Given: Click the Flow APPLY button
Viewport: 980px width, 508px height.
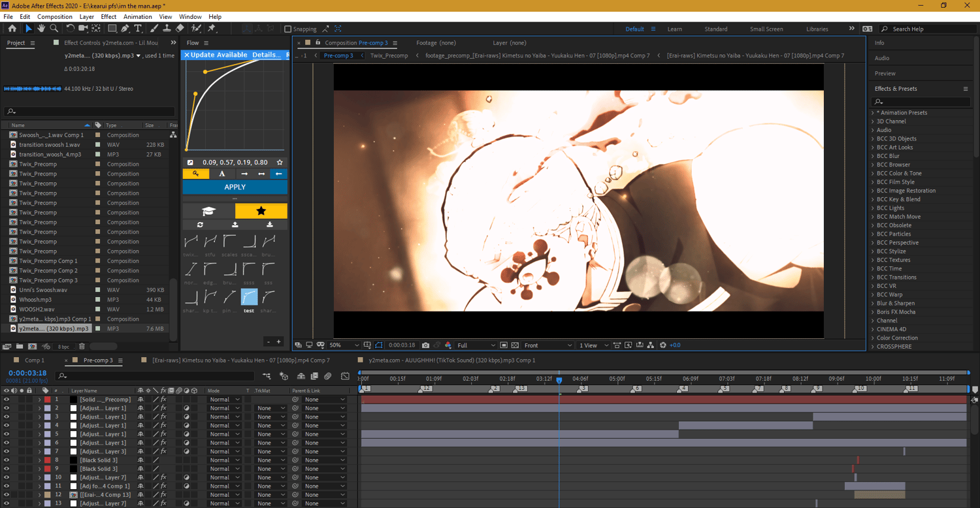Looking at the screenshot, I should [235, 187].
